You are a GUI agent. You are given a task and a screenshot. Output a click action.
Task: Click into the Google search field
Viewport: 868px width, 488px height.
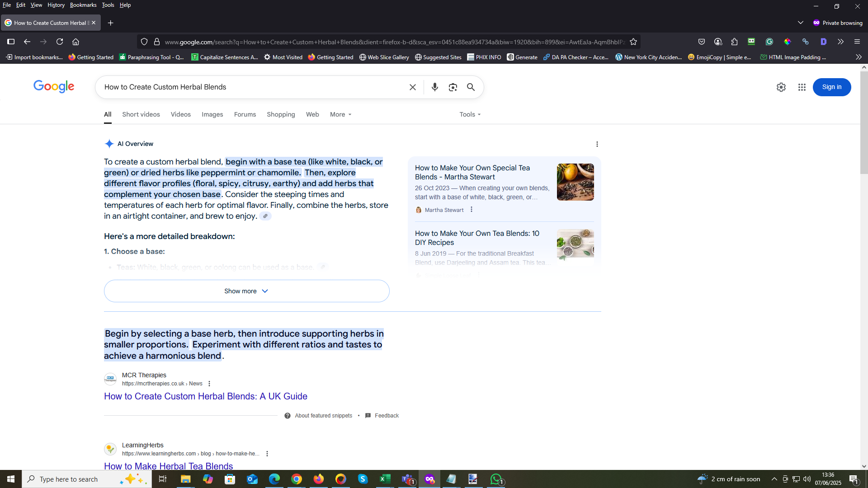[x=253, y=87]
